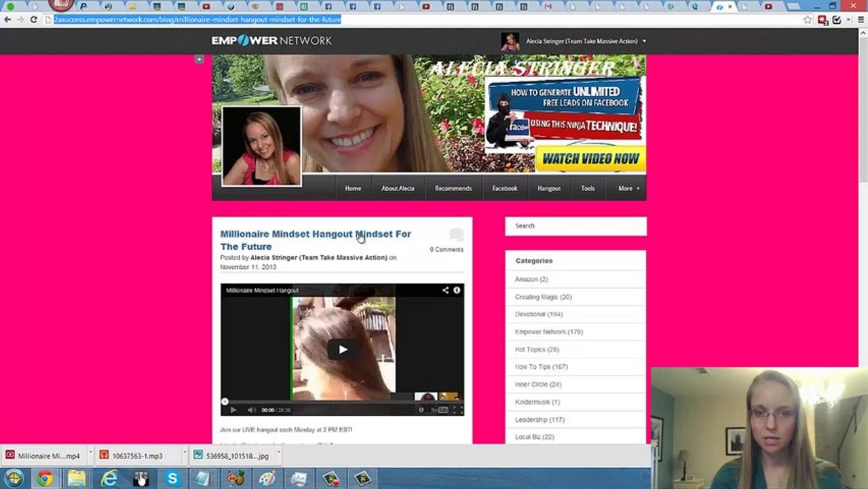Click the Watch Video Now banner button
Viewport: 868px width, 489px height.
590,159
